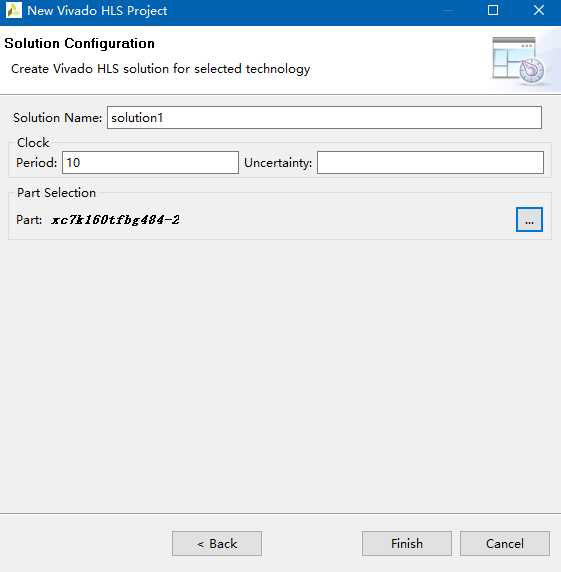Viewport: 561px width, 572px height.
Task: Open part selection browse button
Action: coord(529,220)
